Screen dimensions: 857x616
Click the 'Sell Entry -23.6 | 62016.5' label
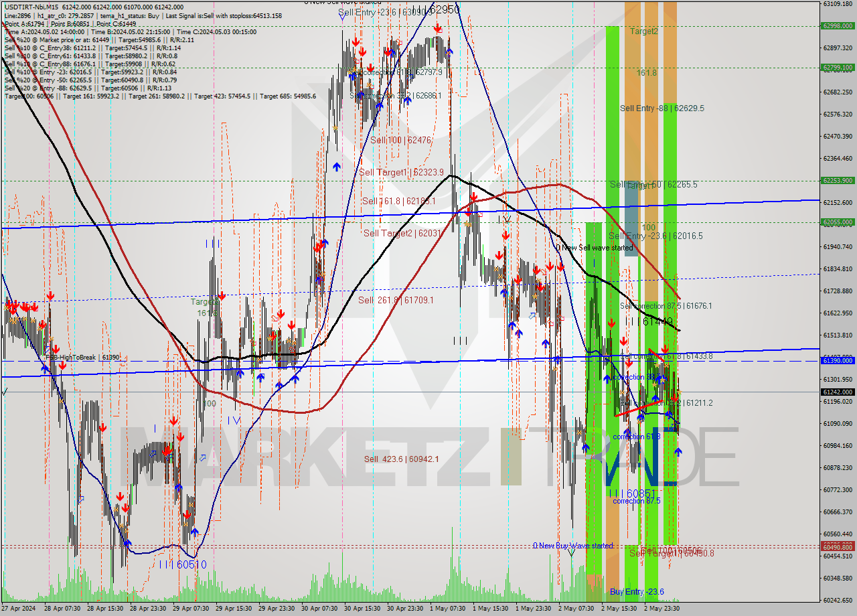pyautogui.click(x=655, y=236)
